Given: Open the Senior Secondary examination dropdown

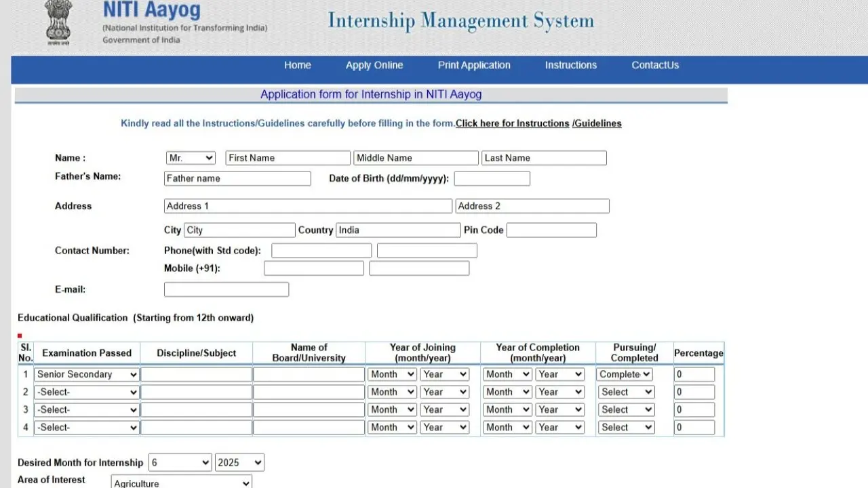Looking at the screenshot, I should (87, 374).
